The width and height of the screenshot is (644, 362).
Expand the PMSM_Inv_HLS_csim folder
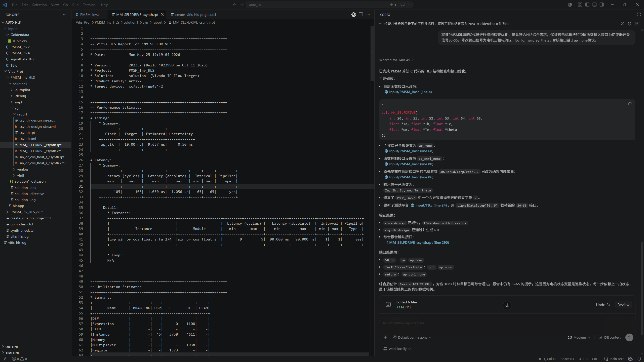[x=8, y=212]
